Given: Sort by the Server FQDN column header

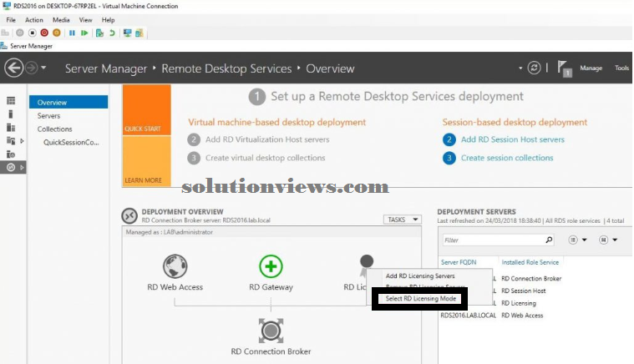Looking at the screenshot, I should 459,262.
